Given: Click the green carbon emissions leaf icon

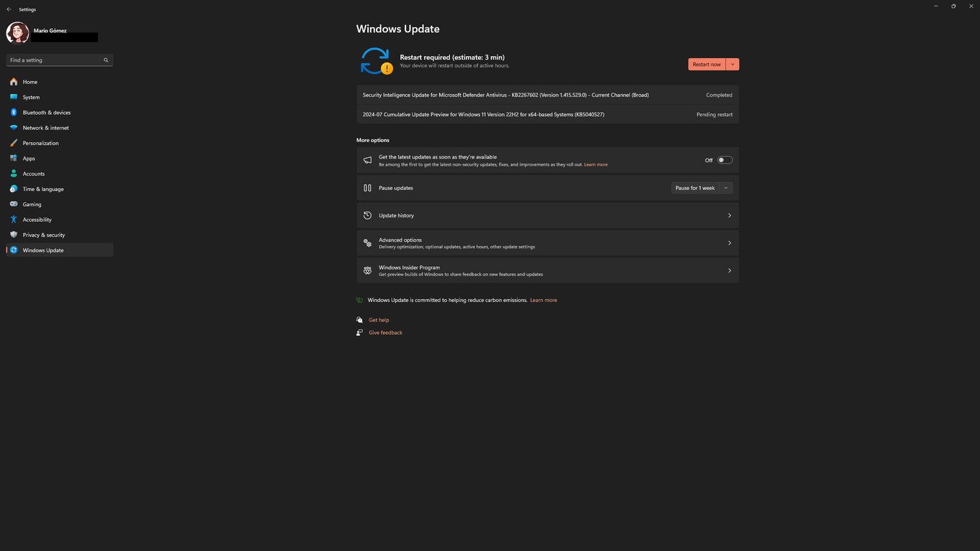Looking at the screenshot, I should point(359,300).
